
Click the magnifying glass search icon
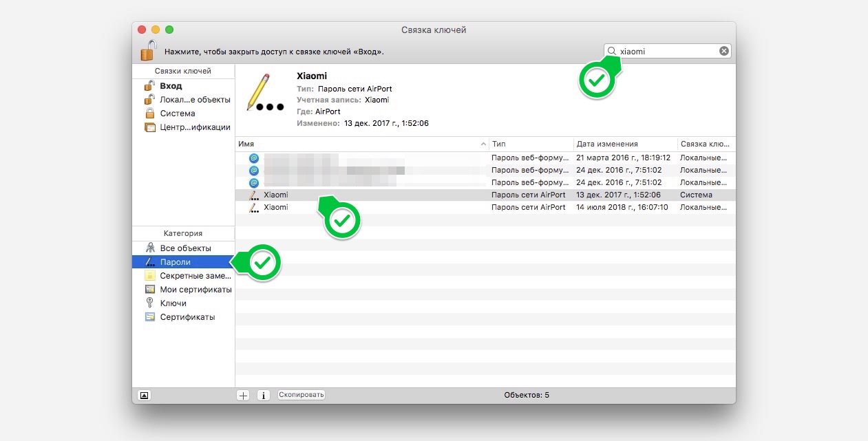pos(611,51)
